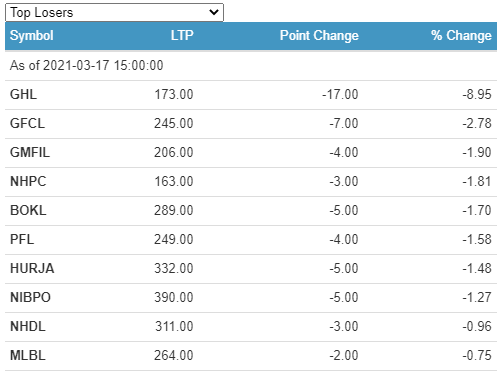Select the NHDL symbol
The height and width of the screenshot is (375, 503).
click(x=28, y=326)
